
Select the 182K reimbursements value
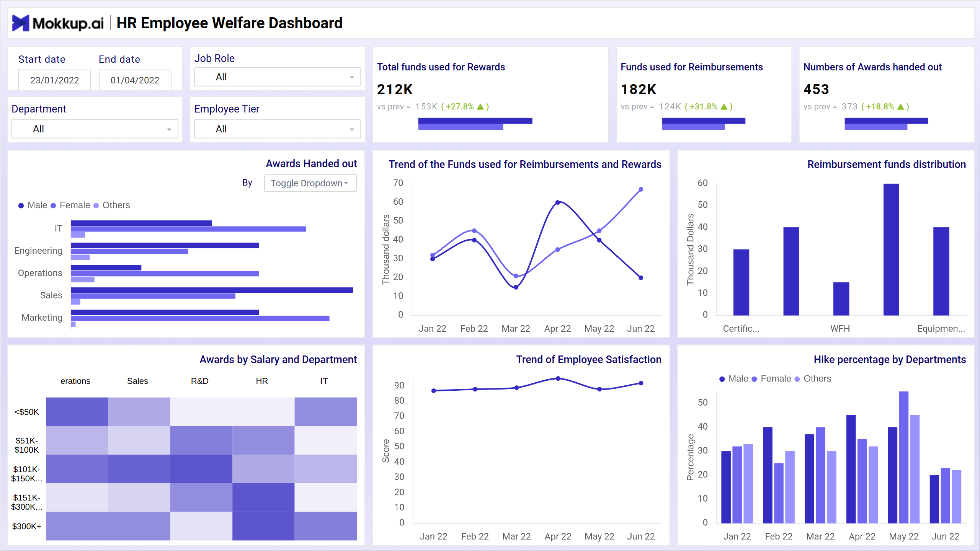(x=639, y=89)
